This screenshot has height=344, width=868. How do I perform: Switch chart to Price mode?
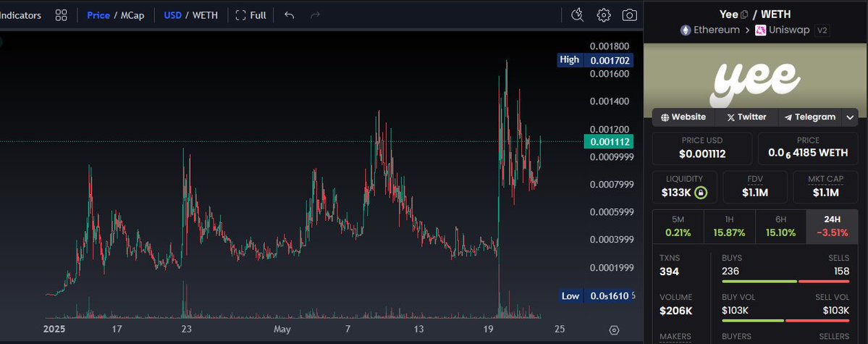tap(98, 15)
